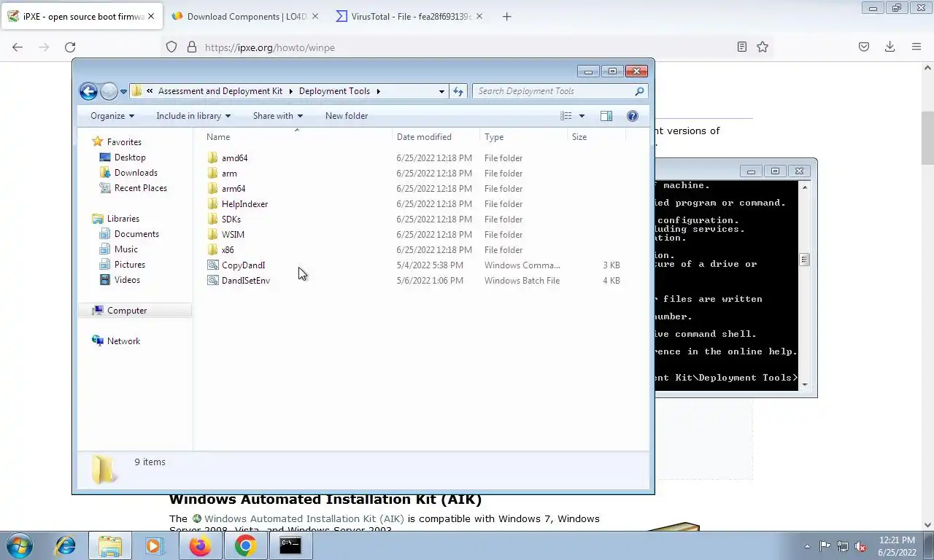Switch to Chrome in the taskbar
Image resolution: width=934 pixels, height=560 pixels.
coord(245,545)
